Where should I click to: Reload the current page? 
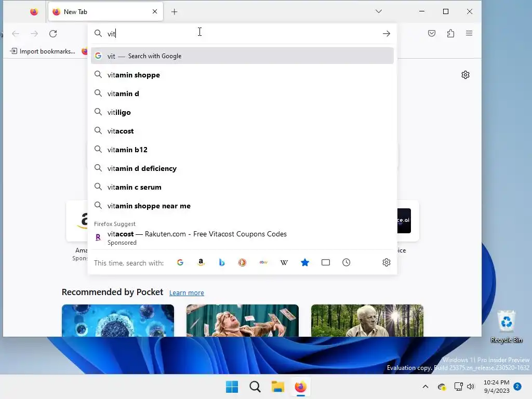(x=53, y=34)
